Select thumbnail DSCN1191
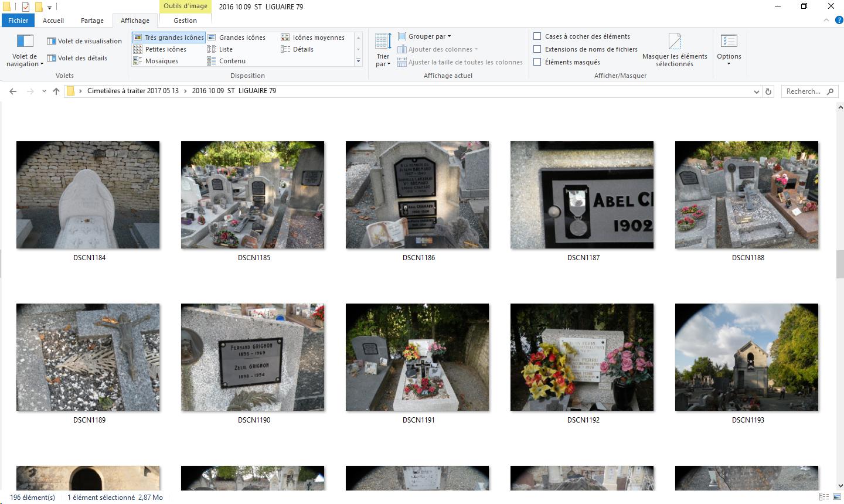Image resolution: width=844 pixels, height=504 pixels. [417, 357]
